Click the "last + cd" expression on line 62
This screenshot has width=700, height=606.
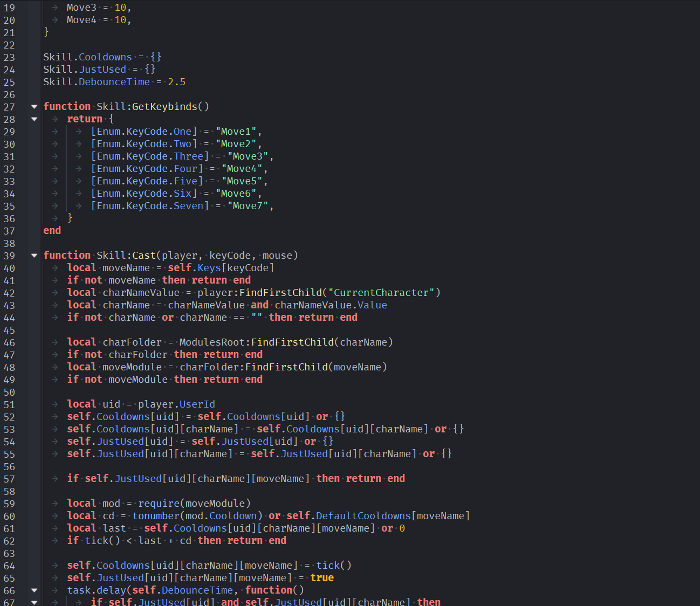(164, 541)
